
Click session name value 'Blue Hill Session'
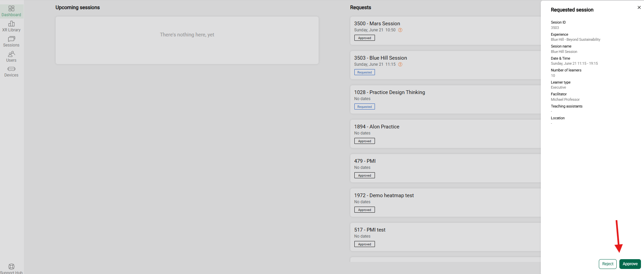point(564,52)
